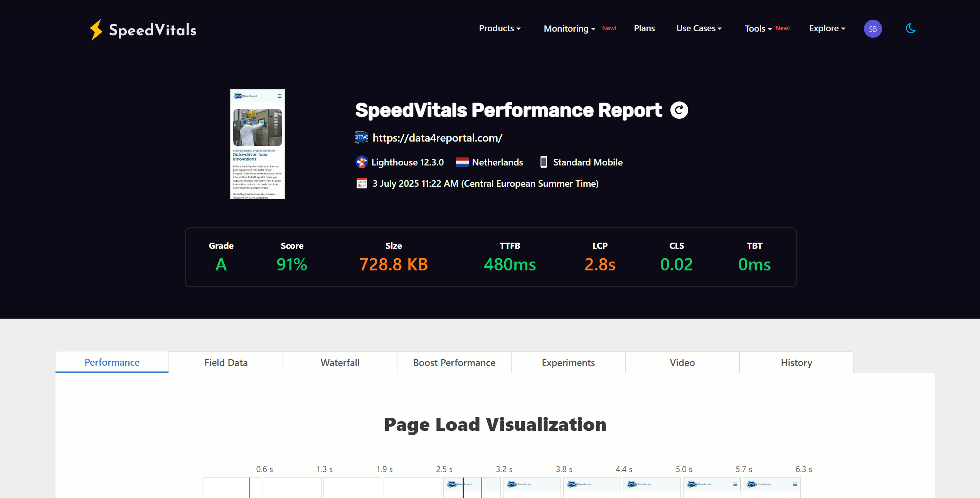Select the Experiments tab
This screenshot has height=498, width=980.
(x=568, y=362)
